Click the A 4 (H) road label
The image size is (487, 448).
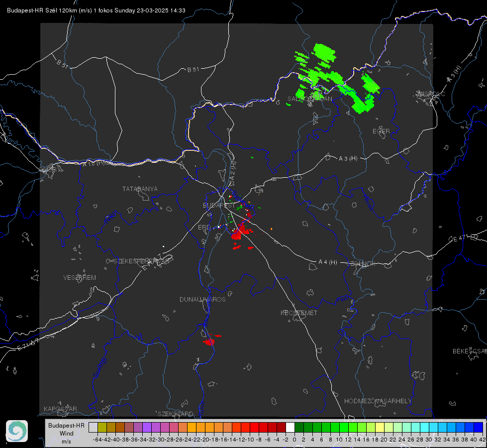328,262
